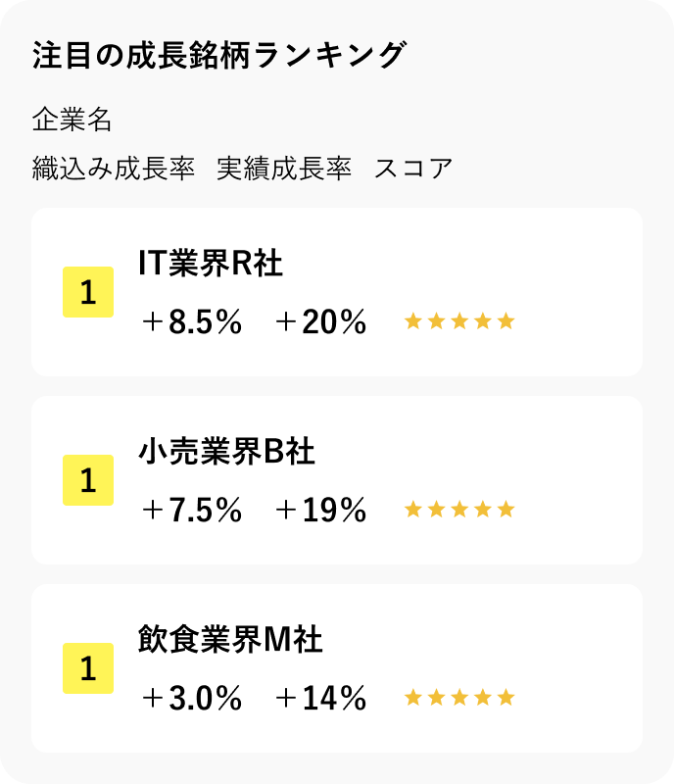Click the 注目の成長銘柄ランキング heading

pyautogui.click(x=217, y=55)
